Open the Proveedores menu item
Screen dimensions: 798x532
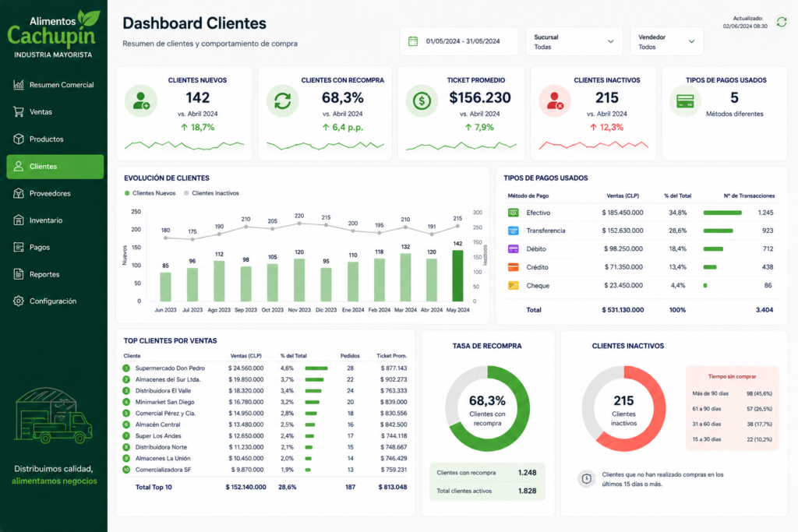pyautogui.click(x=55, y=193)
